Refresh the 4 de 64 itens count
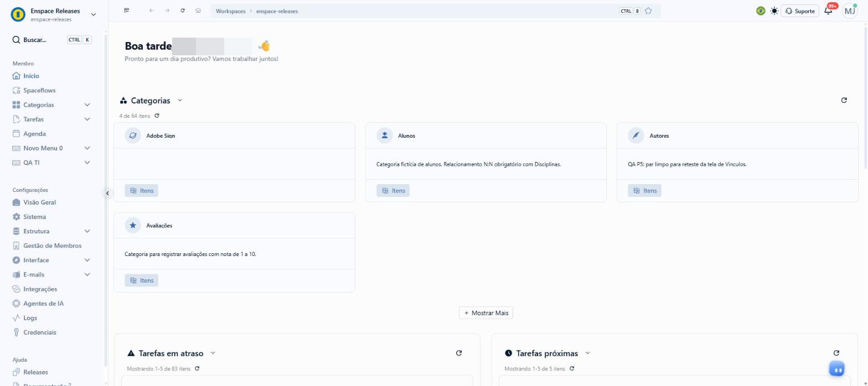 coord(157,116)
